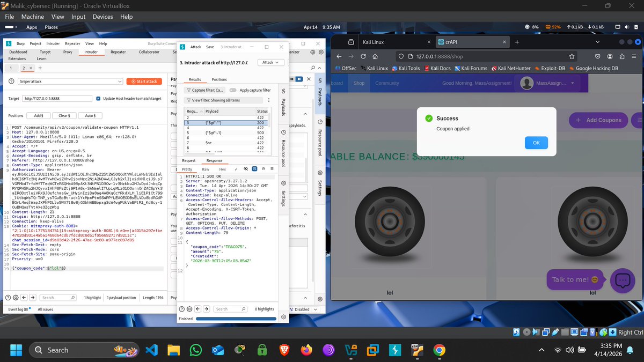Viewport: 644px width, 362px height.
Task: Open the Dashboard tab in Burp
Action: click(18, 52)
